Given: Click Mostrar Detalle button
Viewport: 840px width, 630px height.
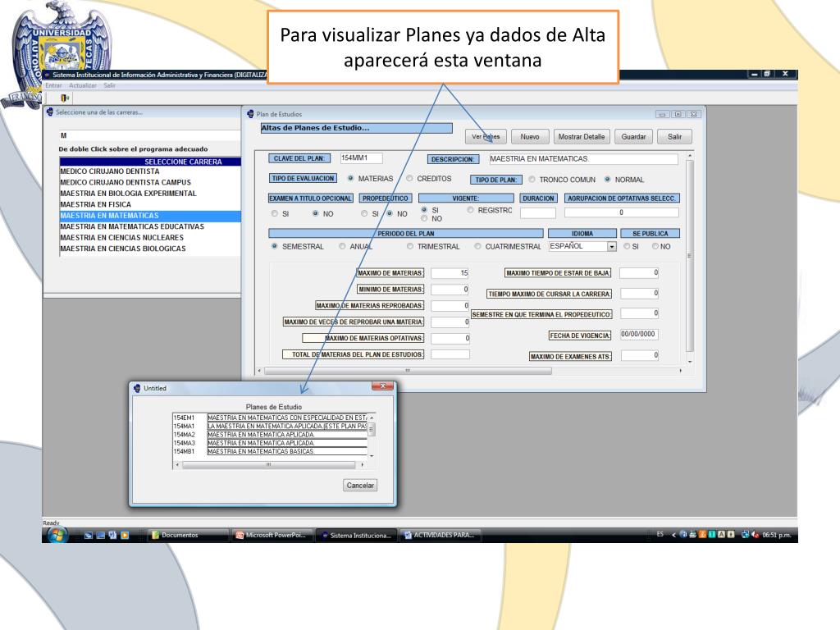Looking at the screenshot, I should tap(582, 137).
